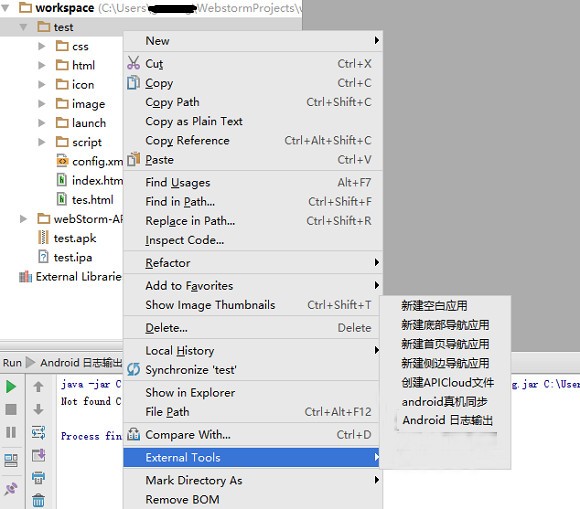Image resolution: width=580 pixels, height=509 pixels.
Task: Click the Android log run tab arrow icon
Action: (31, 362)
